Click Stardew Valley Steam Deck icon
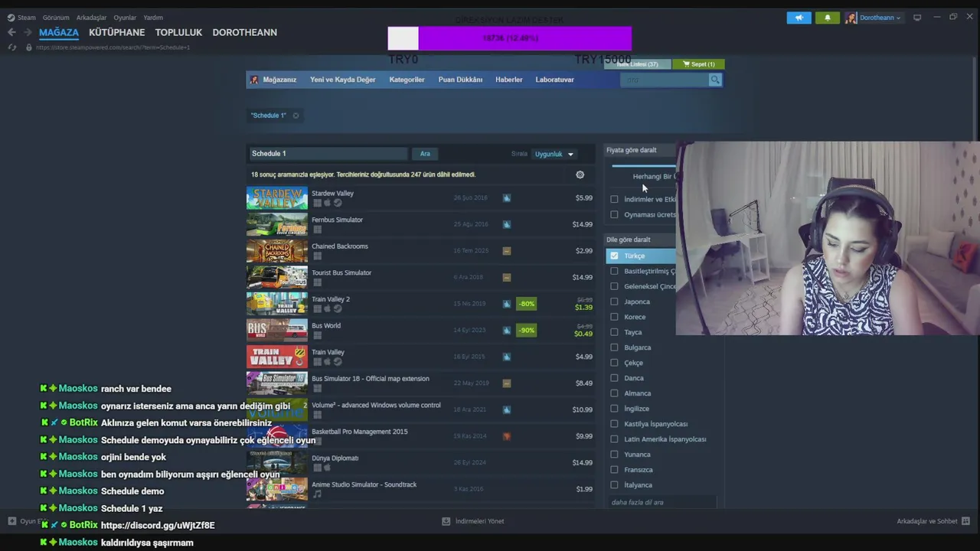 coord(338,203)
